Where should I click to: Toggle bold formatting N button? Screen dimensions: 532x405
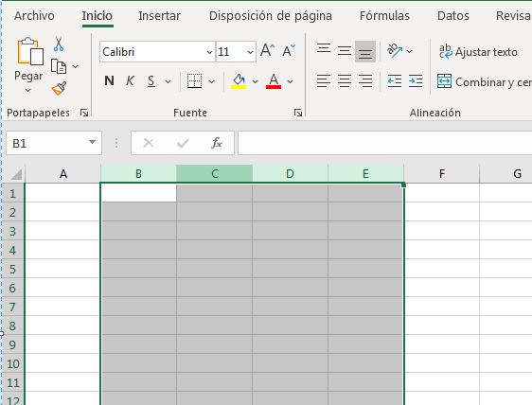coord(109,81)
